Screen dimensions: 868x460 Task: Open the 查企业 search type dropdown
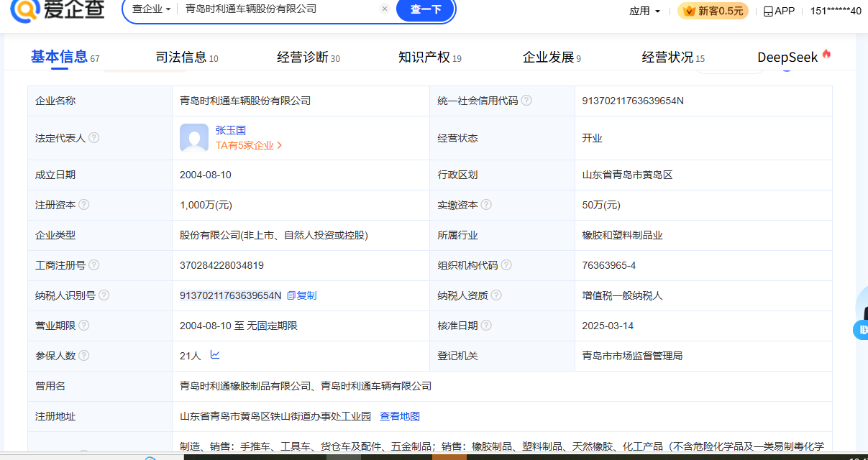[152, 9]
